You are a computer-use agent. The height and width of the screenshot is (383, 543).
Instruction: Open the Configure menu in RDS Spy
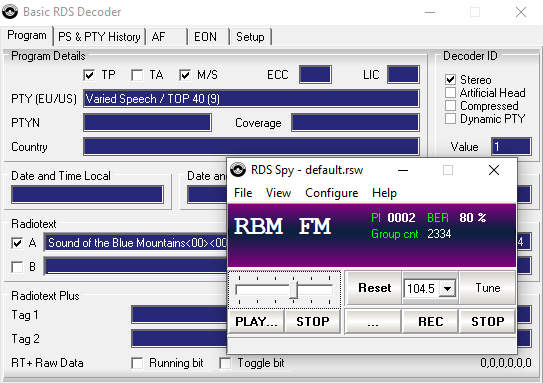[331, 193]
